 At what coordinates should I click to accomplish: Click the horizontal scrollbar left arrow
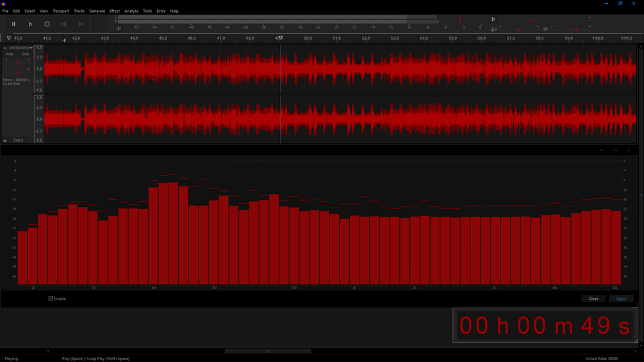coord(48,351)
